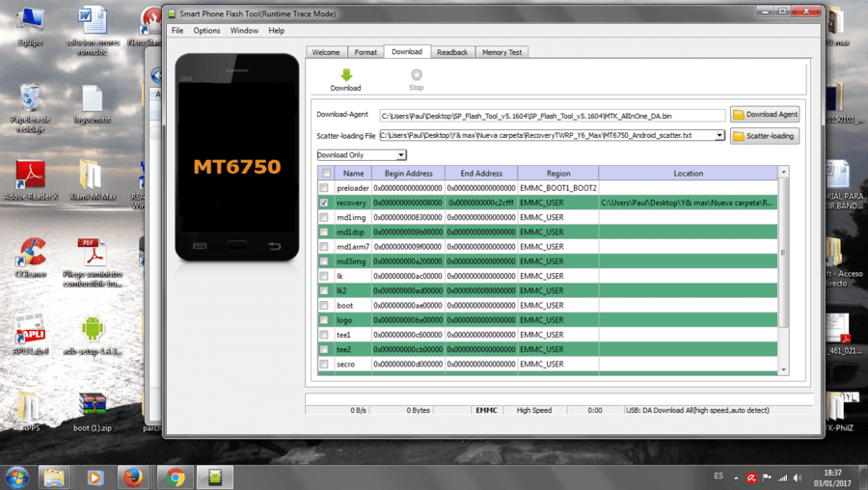
Task: Check the md1img partition checkbox
Action: coord(324,218)
